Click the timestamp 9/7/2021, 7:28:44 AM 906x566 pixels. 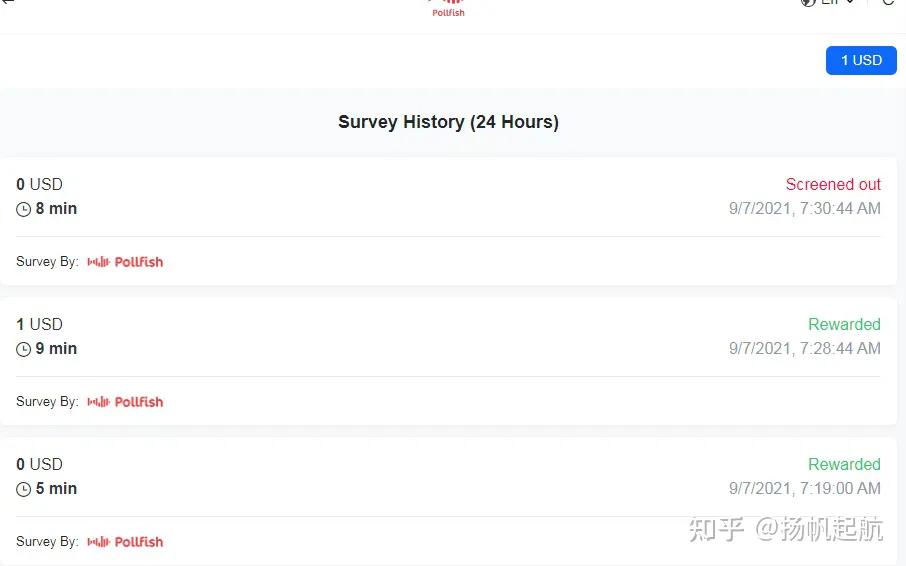[805, 348]
